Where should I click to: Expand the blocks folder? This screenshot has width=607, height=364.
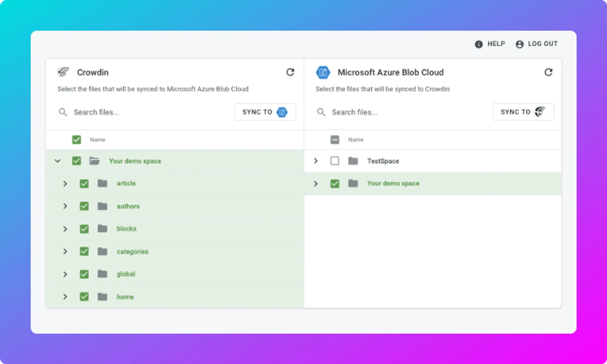[x=65, y=229]
